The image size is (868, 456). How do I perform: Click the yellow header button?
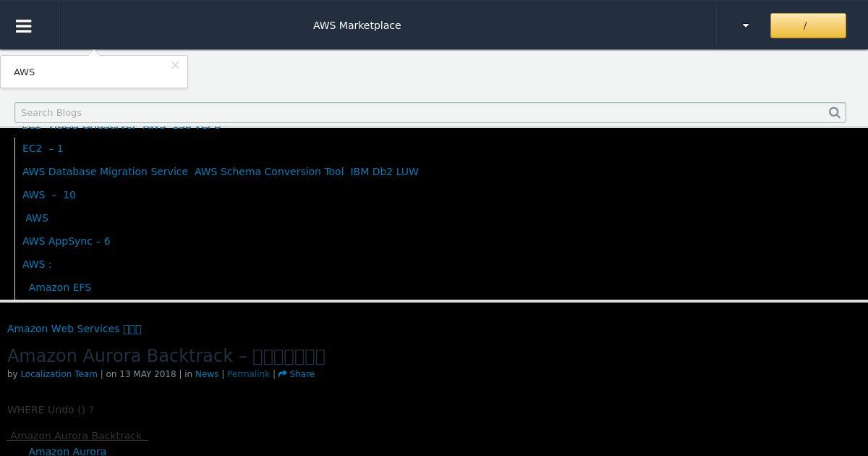[808, 25]
